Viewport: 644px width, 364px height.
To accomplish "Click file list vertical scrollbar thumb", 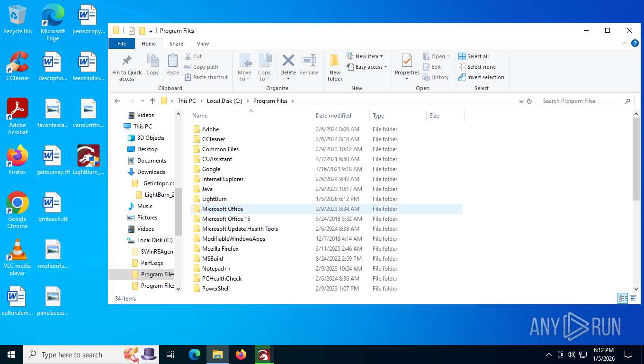I will (x=636, y=159).
